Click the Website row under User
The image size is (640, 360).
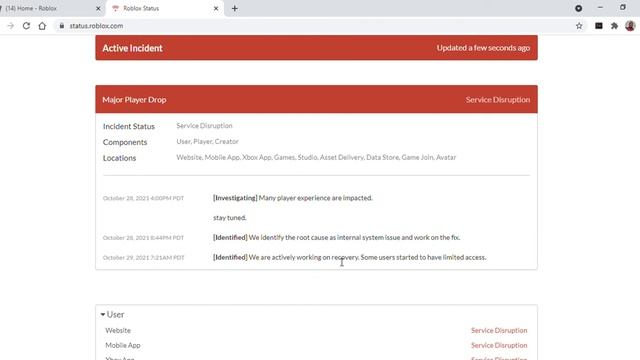(x=316, y=330)
